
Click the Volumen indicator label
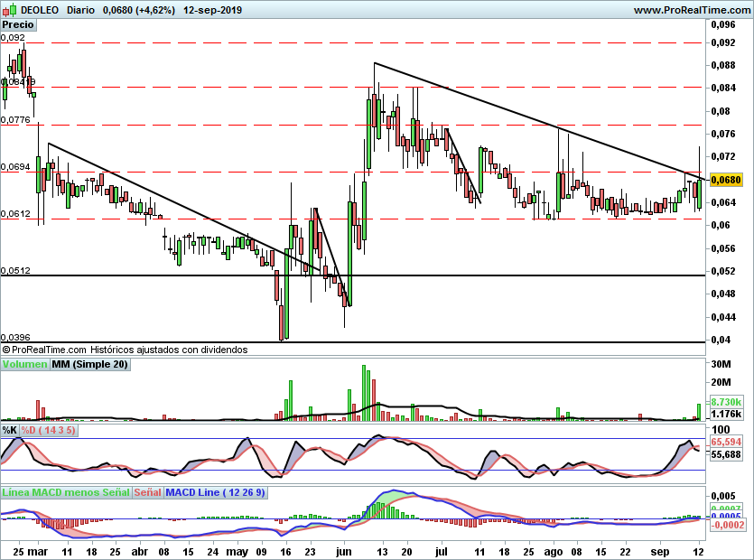(x=24, y=364)
